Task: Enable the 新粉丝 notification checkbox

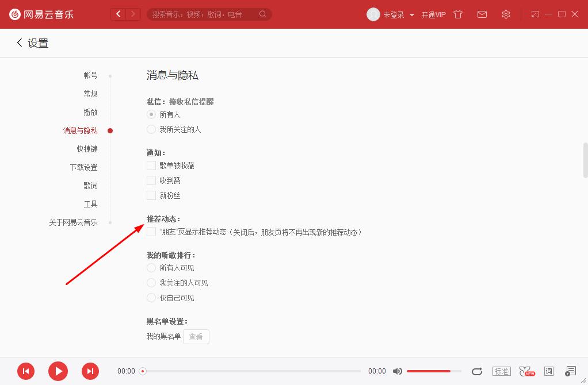Action: click(151, 195)
